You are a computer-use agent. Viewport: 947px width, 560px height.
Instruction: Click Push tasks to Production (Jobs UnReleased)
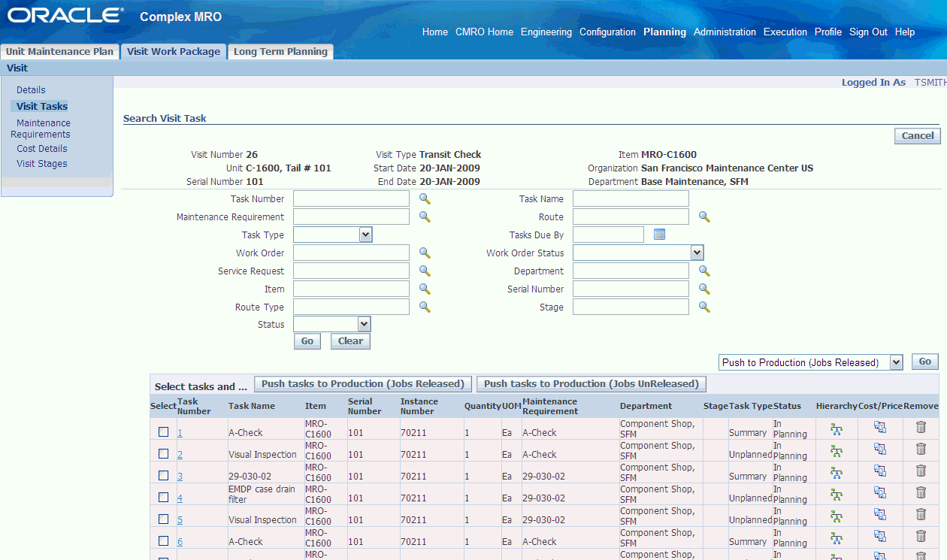click(591, 384)
